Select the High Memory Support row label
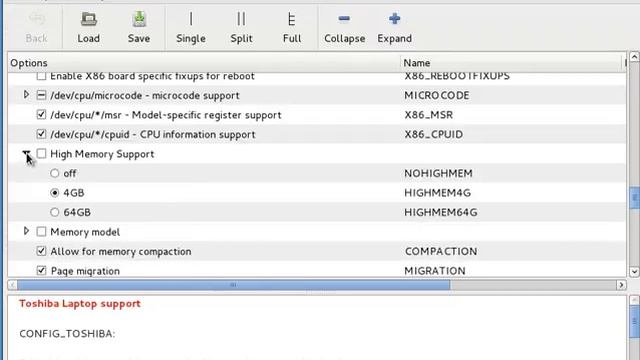This screenshot has width=640, height=360. click(x=102, y=154)
